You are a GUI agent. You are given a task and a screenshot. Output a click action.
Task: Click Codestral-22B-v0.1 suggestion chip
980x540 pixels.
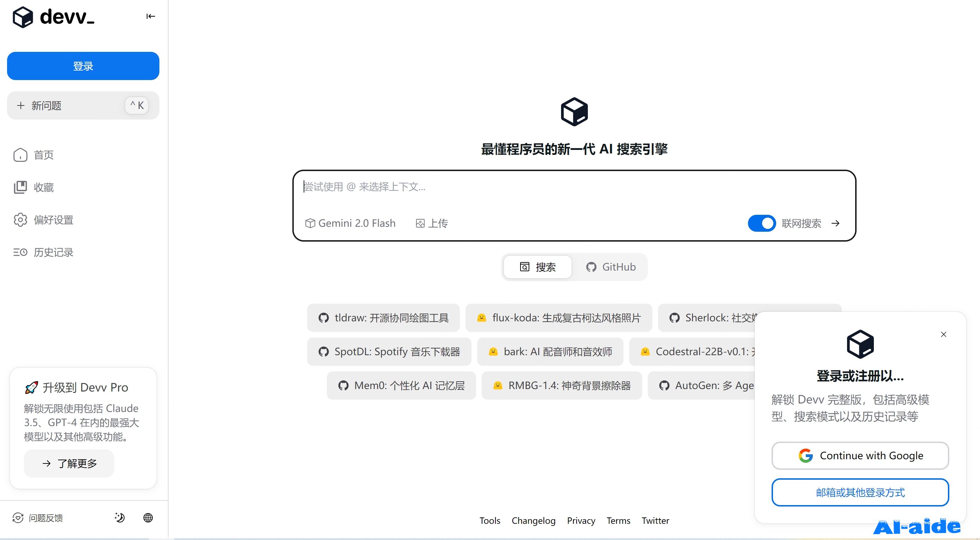[x=692, y=351]
